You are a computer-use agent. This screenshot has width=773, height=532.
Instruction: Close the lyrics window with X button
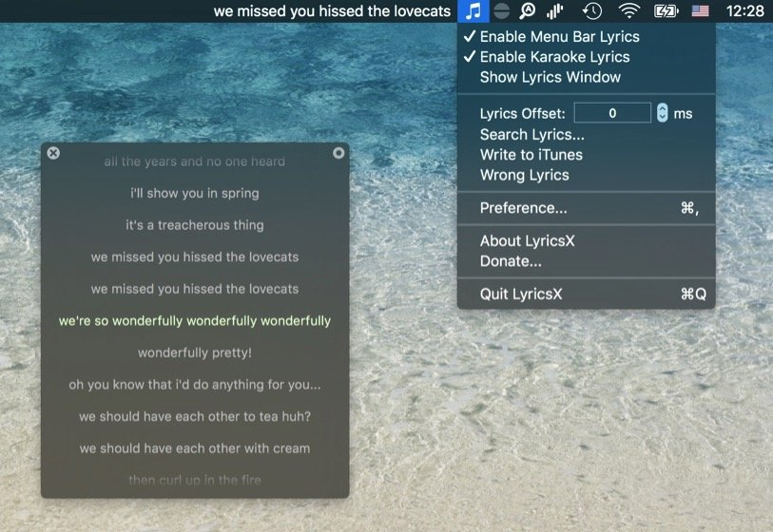coord(53,153)
